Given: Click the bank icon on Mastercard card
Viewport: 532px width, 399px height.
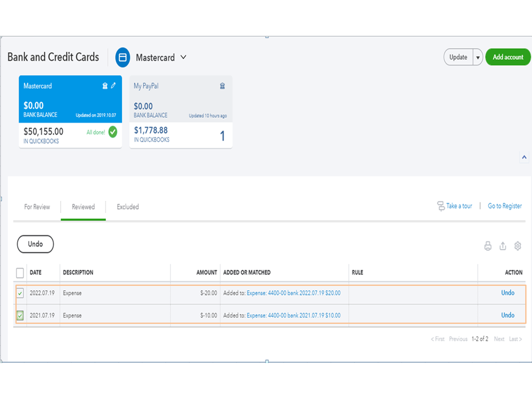Looking at the screenshot, I should point(105,86).
